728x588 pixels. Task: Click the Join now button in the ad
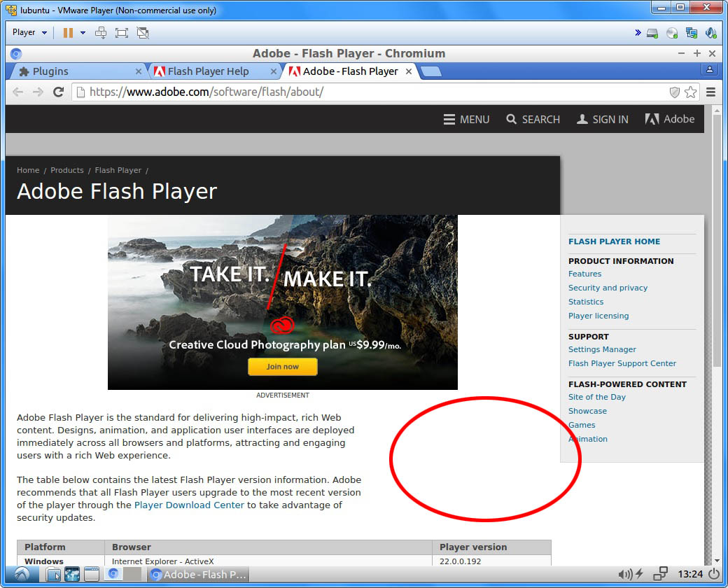point(282,367)
